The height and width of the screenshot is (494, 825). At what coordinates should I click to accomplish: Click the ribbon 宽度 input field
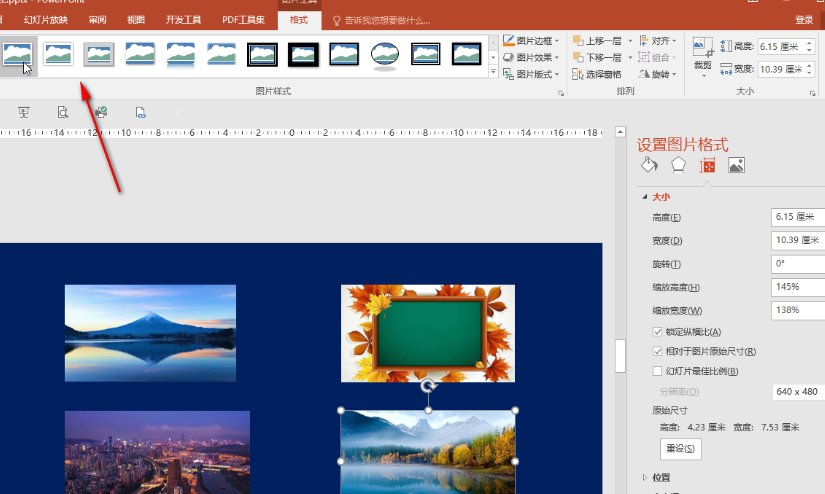(781, 69)
